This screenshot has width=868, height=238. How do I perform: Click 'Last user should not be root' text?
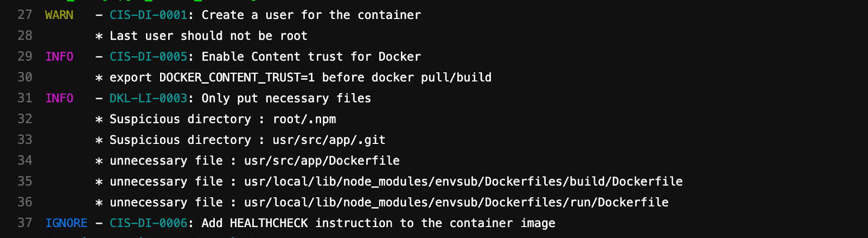208,36
